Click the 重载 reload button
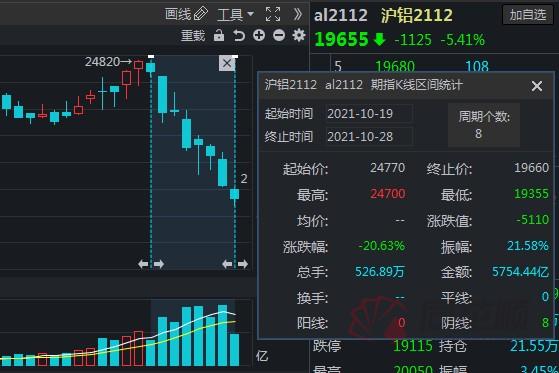Screen dimensions: 559x373 pyautogui.click(x=193, y=36)
